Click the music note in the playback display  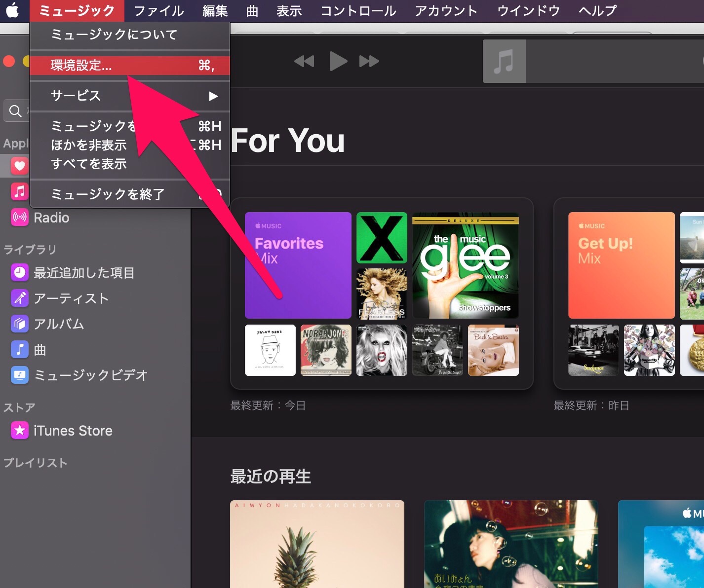(504, 61)
